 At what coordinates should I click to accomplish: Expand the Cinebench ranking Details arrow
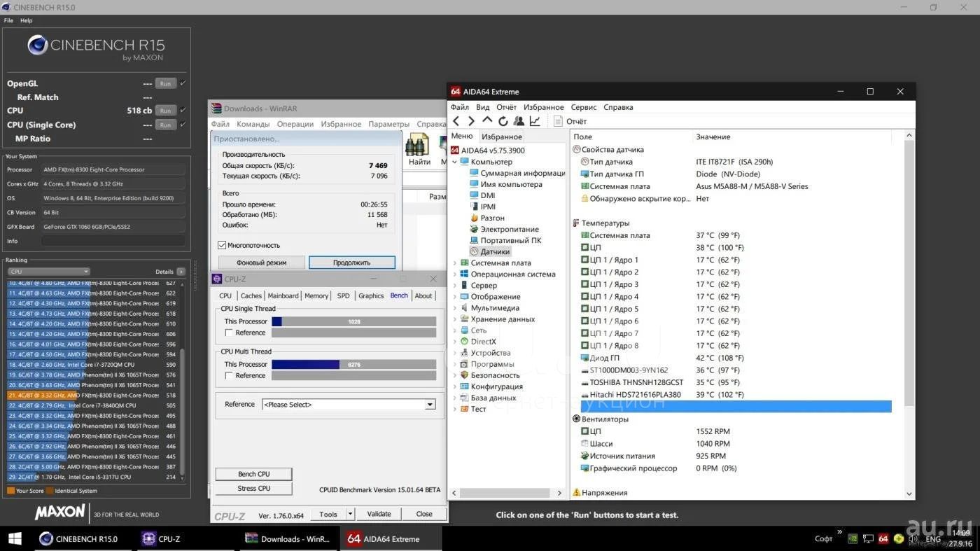coord(181,272)
